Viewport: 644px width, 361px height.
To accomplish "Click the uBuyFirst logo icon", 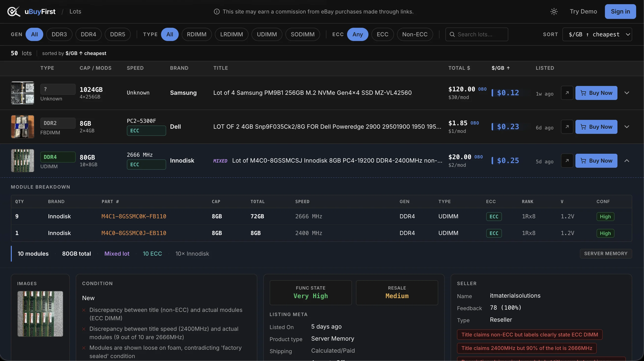I will [x=14, y=12].
